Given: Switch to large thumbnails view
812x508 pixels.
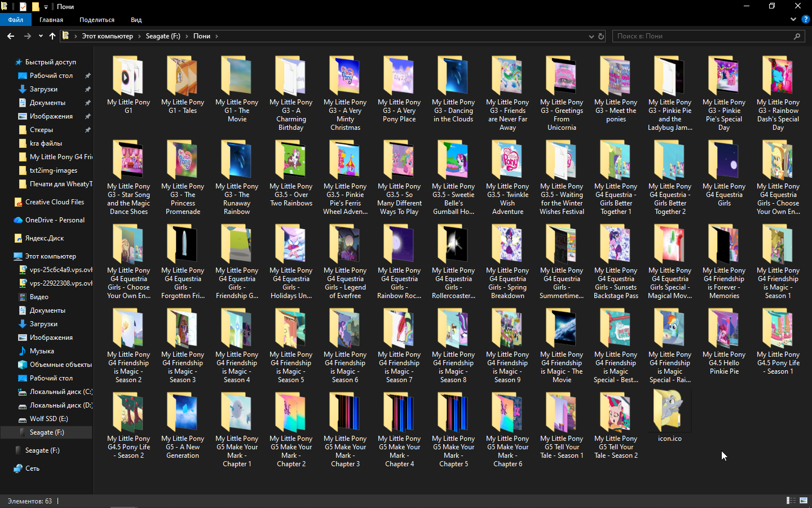Looking at the screenshot, I should [804, 501].
